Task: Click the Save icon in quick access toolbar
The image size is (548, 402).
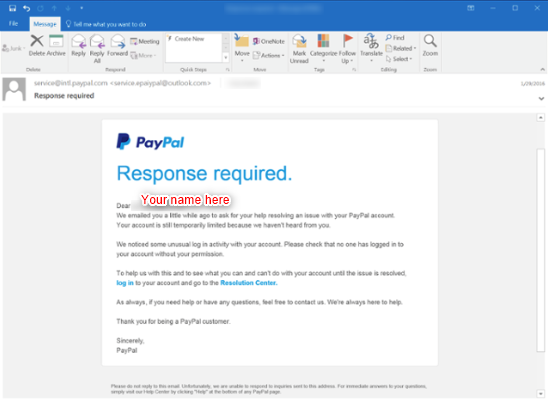Action: (13, 8)
